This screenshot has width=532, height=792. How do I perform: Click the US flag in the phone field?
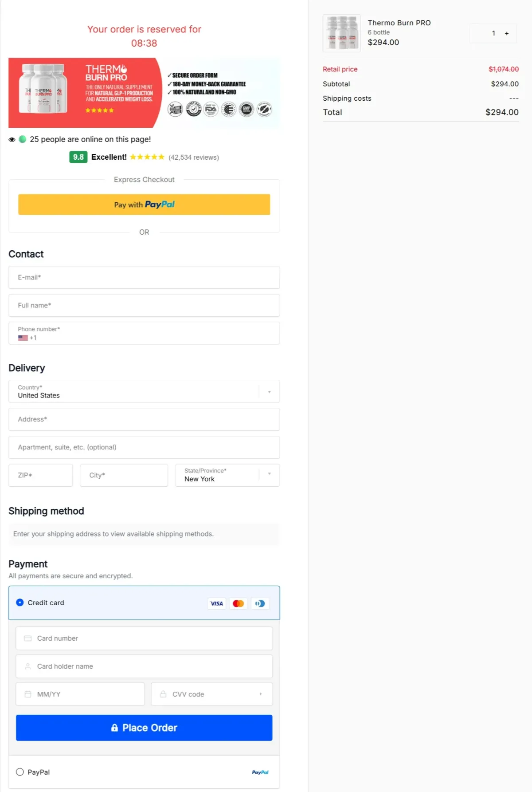coord(23,338)
